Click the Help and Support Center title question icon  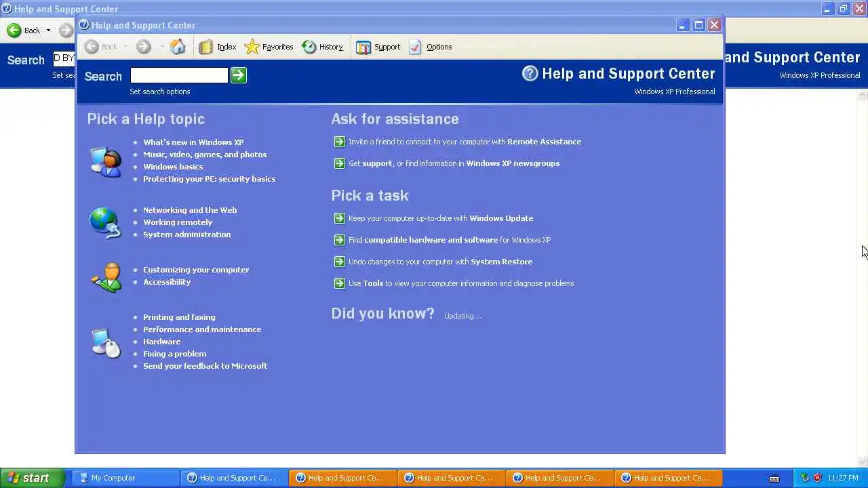pos(83,25)
